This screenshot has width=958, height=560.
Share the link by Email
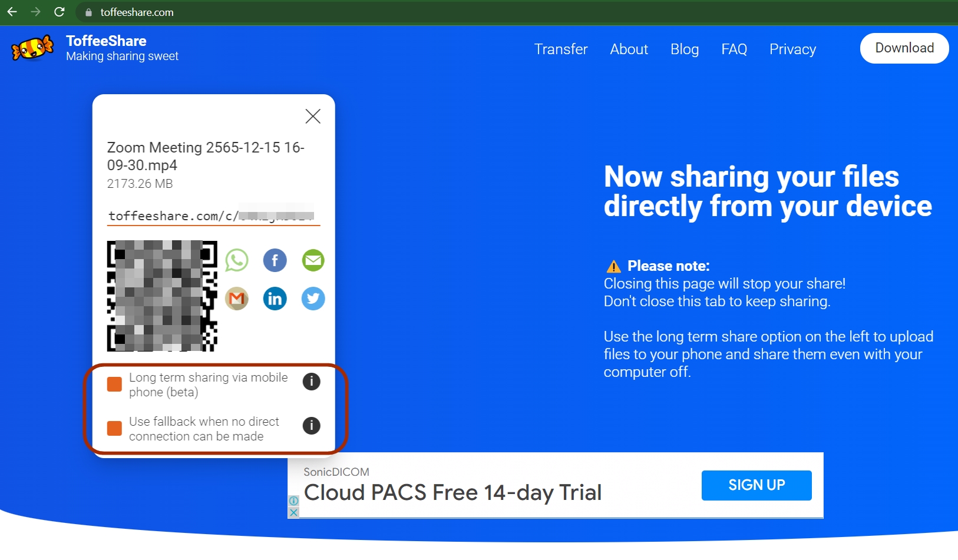coord(313,260)
